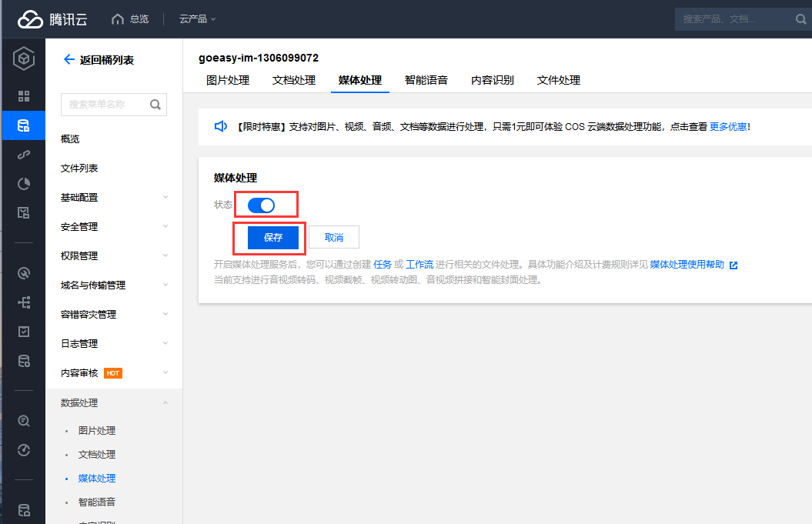The height and width of the screenshot is (524, 812).
Task: Click the 搜索菜单名称 input field
Action: coord(106,105)
